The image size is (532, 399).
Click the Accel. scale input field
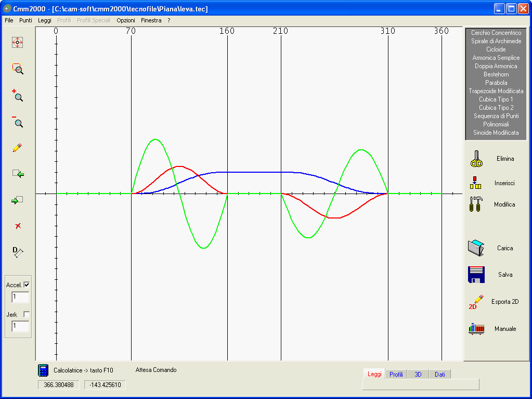coord(20,297)
